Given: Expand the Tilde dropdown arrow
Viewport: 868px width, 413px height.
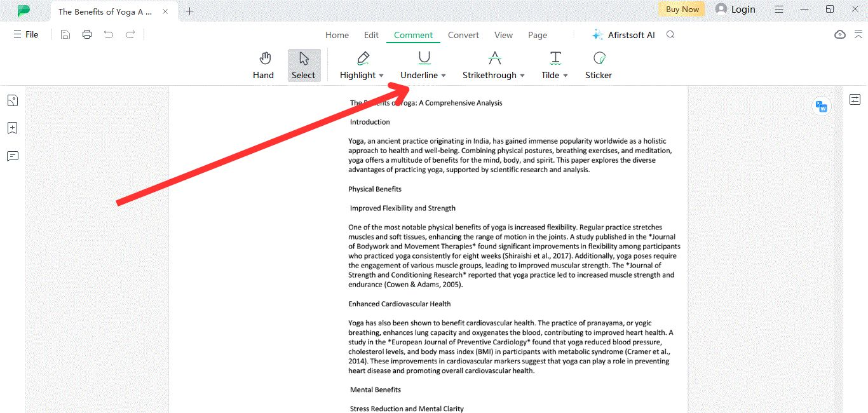Looking at the screenshot, I should tap(565, 76).
